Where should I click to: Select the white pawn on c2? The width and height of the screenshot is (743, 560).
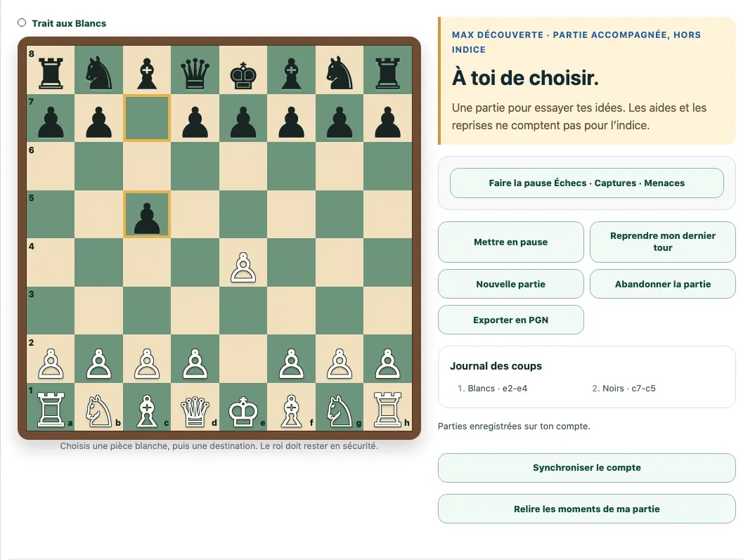pos(147,358)
